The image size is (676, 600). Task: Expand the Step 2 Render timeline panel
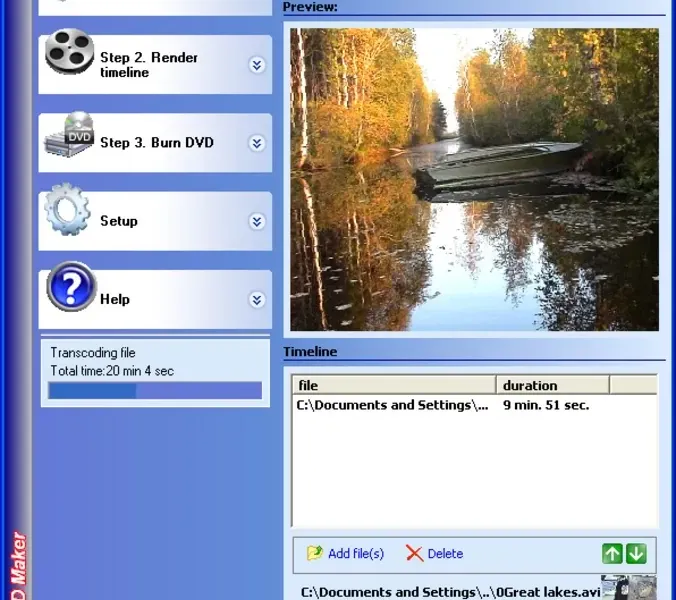click(x=257, y=65)
